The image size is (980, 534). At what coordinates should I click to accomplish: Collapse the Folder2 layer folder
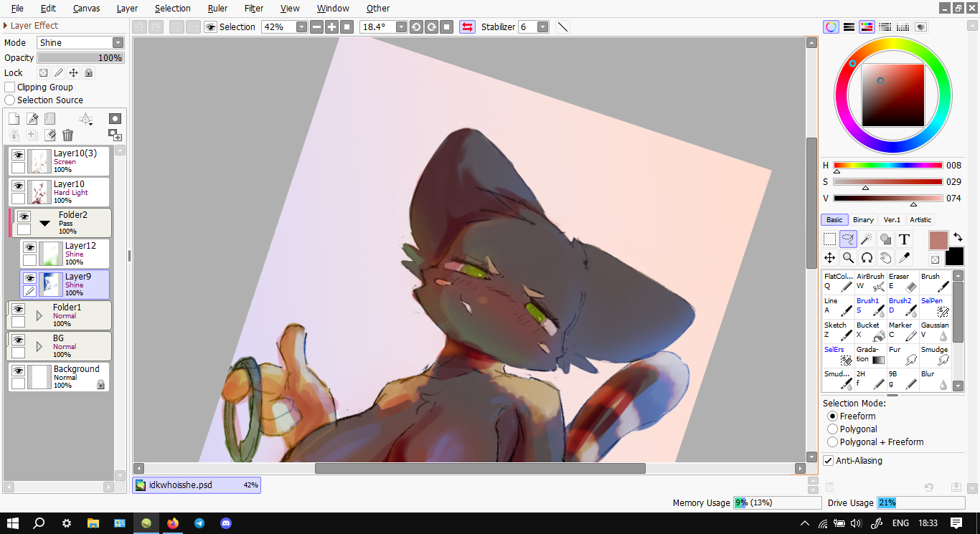coord(44,223)
